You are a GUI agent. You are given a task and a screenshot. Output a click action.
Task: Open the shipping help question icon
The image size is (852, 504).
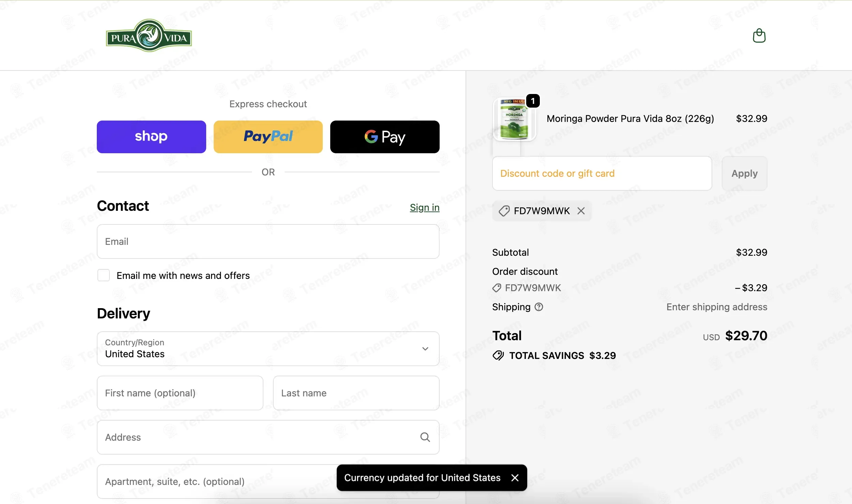(x=539, y=307)
